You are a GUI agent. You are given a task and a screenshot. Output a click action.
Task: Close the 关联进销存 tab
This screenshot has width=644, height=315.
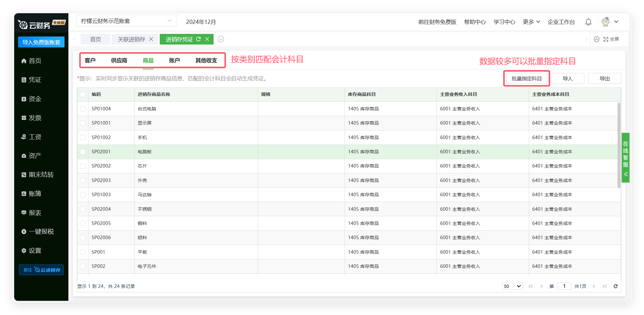click(x=151, y=39)
